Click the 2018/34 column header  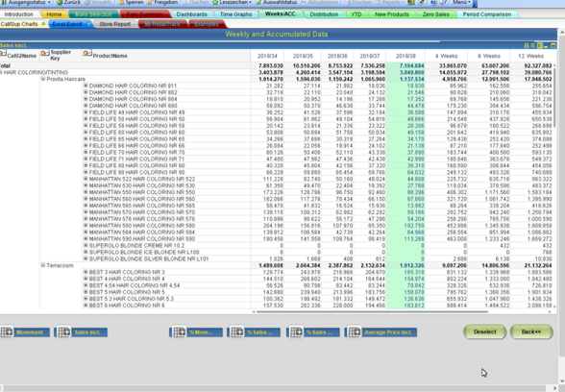pyautogui.click(x=267, y=56)
